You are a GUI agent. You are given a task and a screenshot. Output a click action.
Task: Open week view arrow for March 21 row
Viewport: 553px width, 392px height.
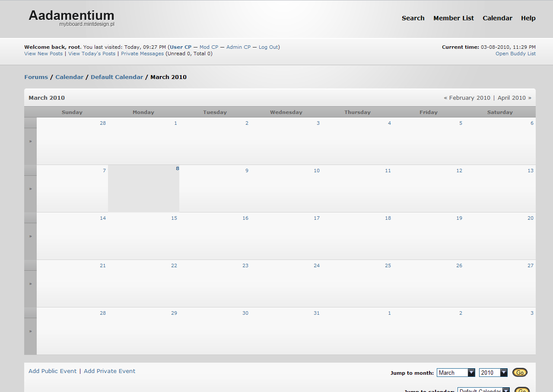(x=30, y=284)
